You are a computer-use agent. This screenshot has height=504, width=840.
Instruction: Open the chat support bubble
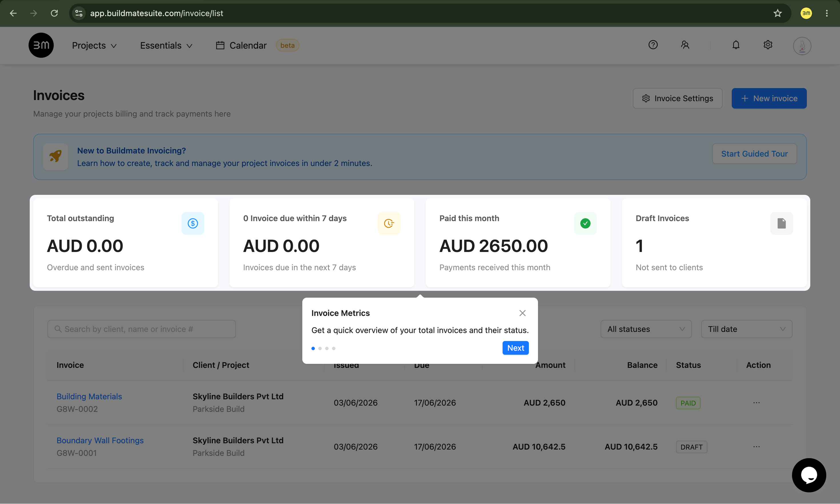point(809,475)
